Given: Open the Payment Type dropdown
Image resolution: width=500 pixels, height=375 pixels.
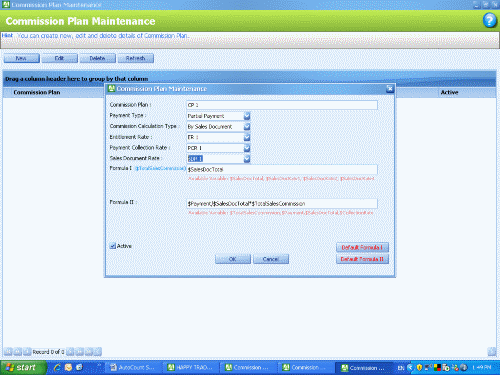Looking at the screenshot, I should pyautogui.click(x=247, y=116).
